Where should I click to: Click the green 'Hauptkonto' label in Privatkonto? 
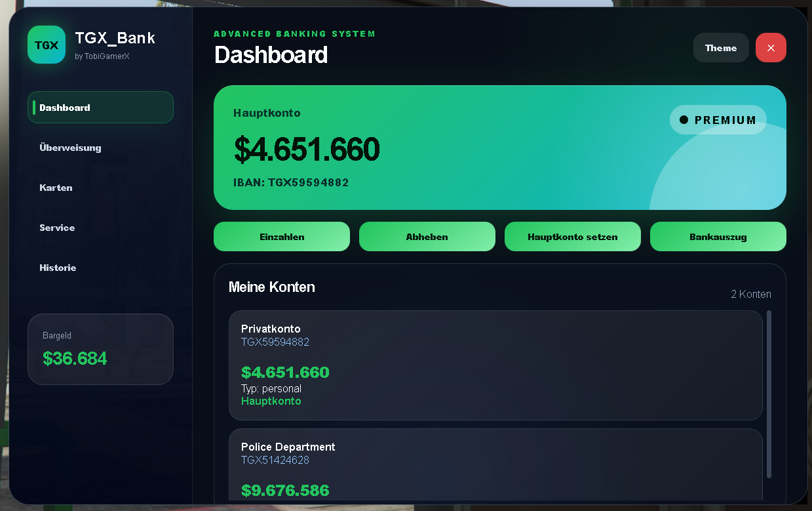click(271, 401)
